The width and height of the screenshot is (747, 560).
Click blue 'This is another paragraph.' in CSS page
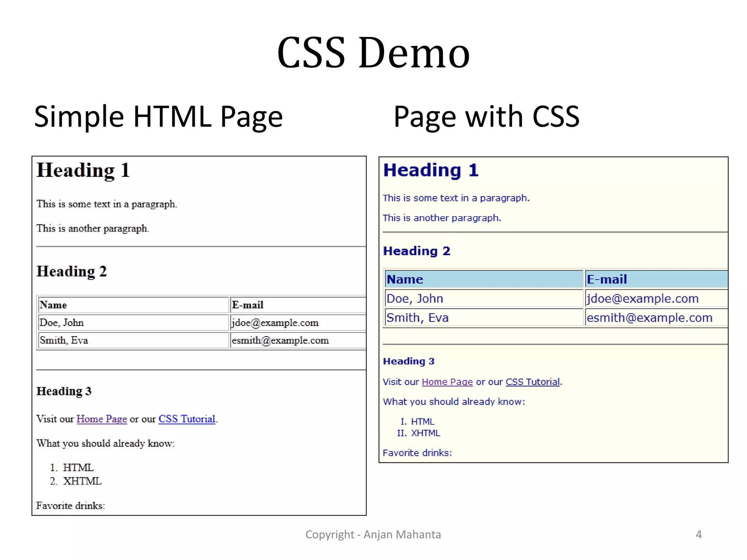click(442, 218)
